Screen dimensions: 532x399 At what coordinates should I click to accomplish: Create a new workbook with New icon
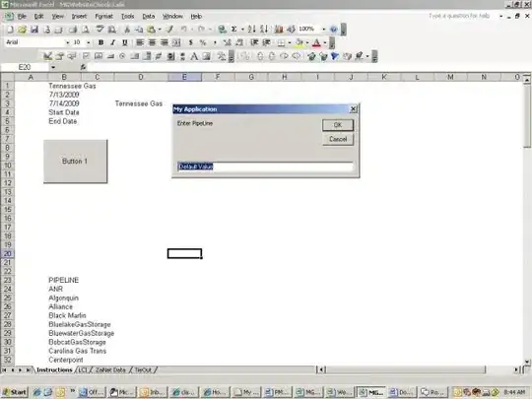point(10,30)
